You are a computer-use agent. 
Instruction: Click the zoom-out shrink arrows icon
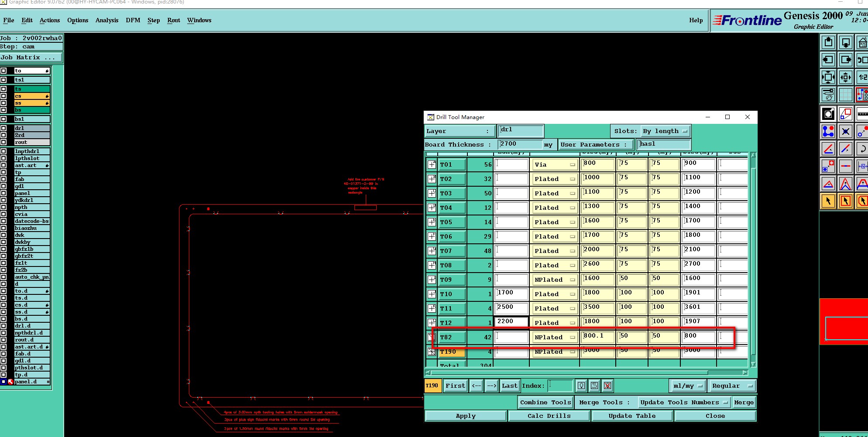(846, 77)
